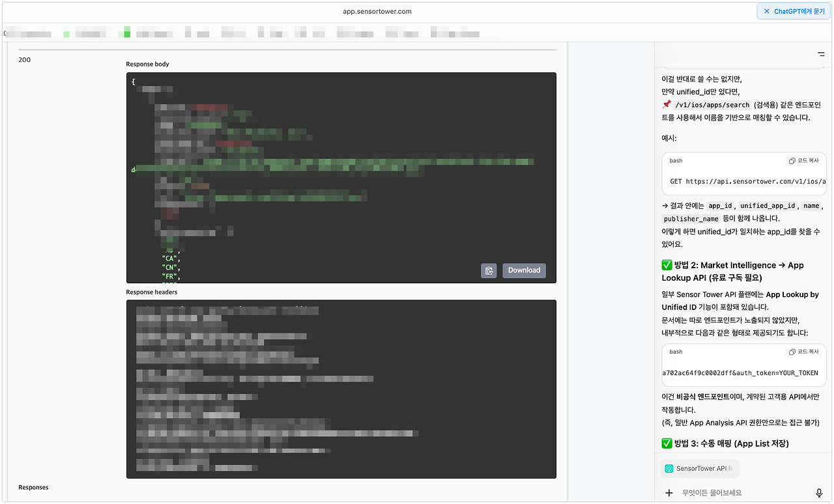Click the plus icon in the chat input
834x504 pixels.
point(669,493)
